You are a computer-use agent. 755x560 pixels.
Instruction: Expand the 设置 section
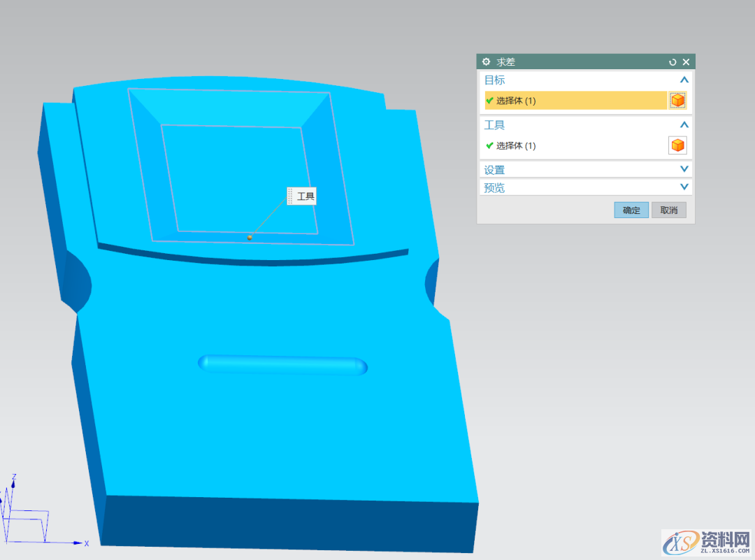684,169
